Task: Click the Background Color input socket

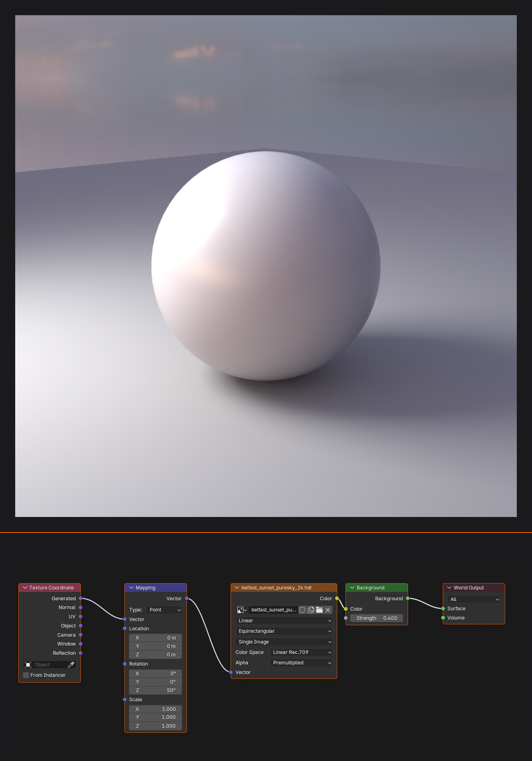Action: pyautogui.click(x=346, y=609)
